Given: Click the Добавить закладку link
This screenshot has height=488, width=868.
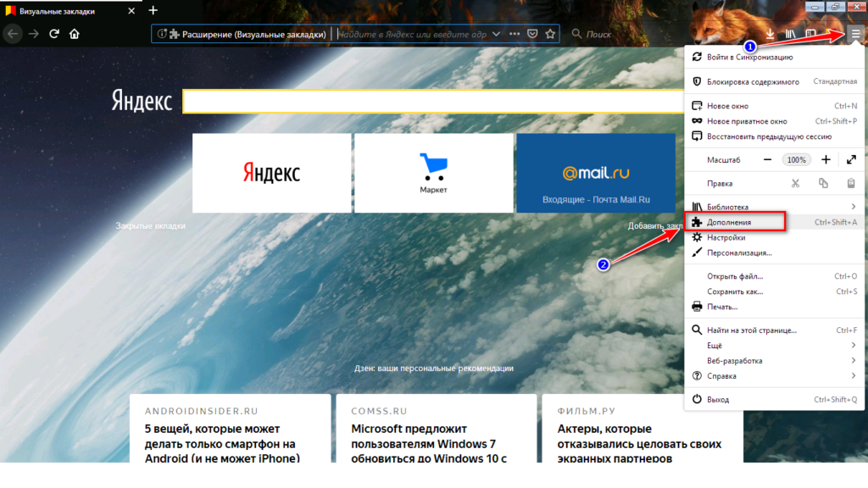Looking at the screenshot, I should pos(656,225).
